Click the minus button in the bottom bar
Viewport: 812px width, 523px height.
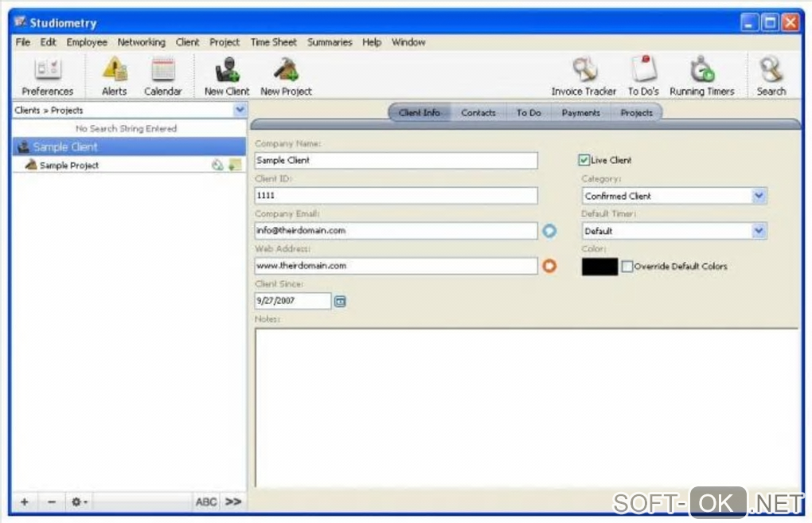[x=51, y=502]
